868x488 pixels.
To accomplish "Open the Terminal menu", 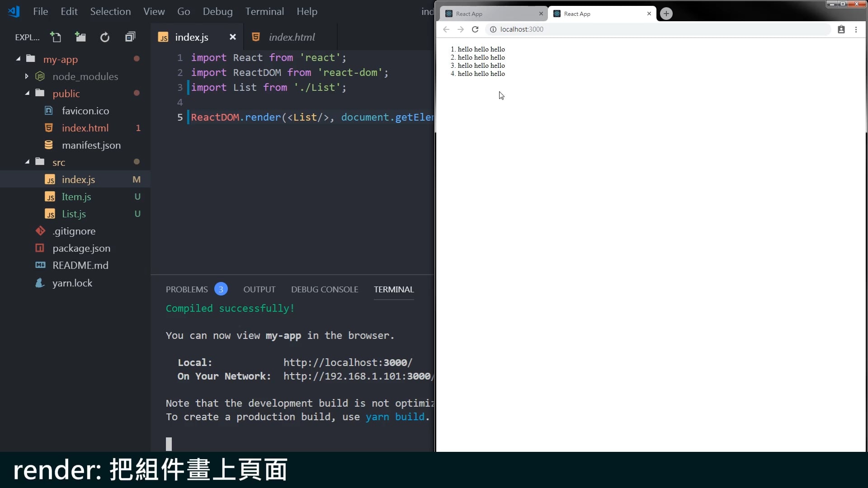I will (264, 11).
